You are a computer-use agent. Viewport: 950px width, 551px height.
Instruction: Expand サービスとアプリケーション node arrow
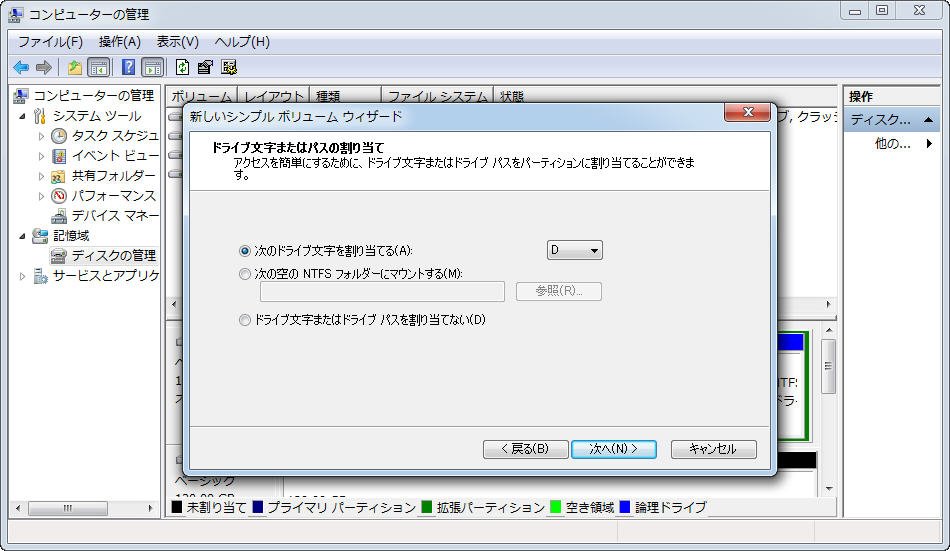[22, 276]
